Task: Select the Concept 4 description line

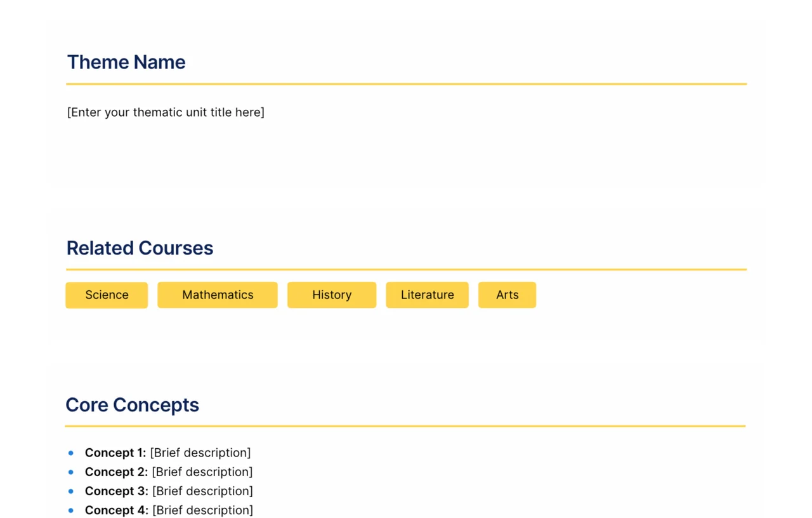Action: coord(169,510)
